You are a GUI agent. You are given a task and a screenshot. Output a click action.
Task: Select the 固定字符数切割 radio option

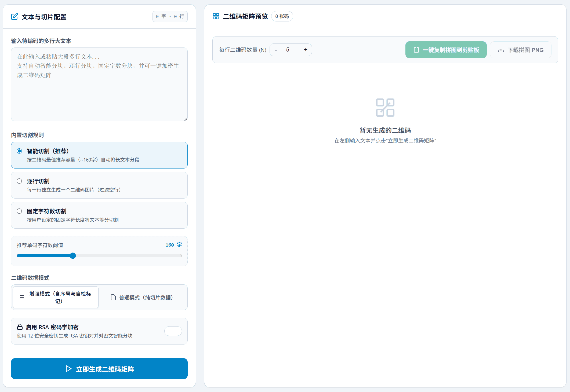[x=19, y=211]
